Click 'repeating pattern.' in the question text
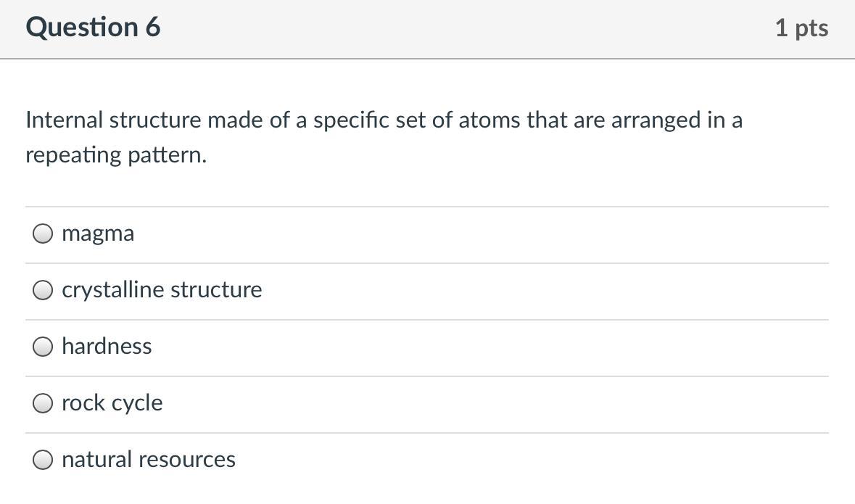Screen dimensions: 855x504 pos(116,155)
